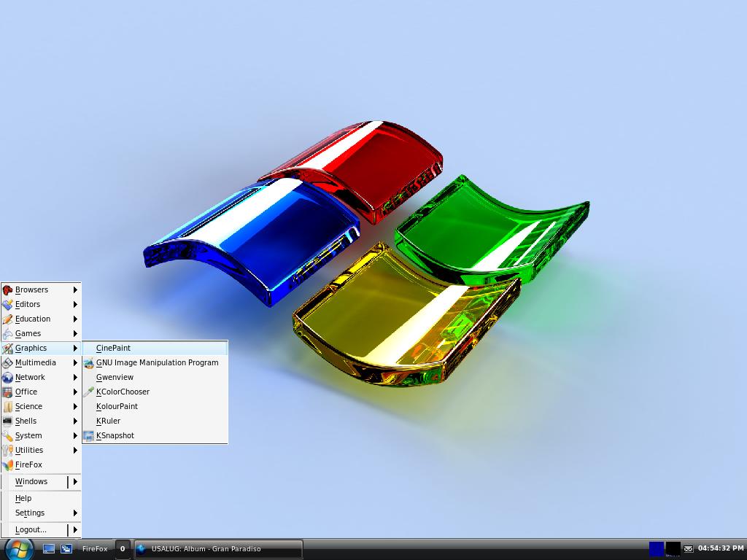The height and width of the screenshot is (560, 747).
Task: Click the window list icon on the taskbar
Action: [x=66, y=549]
